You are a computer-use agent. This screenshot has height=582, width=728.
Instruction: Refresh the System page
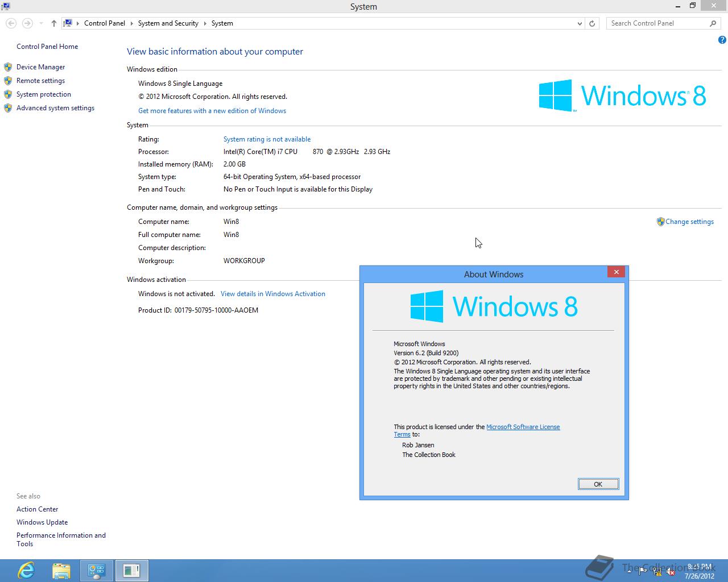pyautogui.click(x=592, y=23)
